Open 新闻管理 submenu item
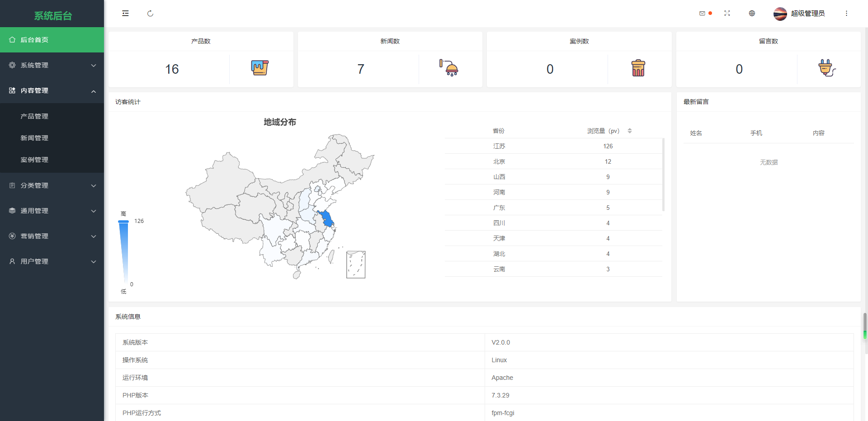 coord(34,138)
